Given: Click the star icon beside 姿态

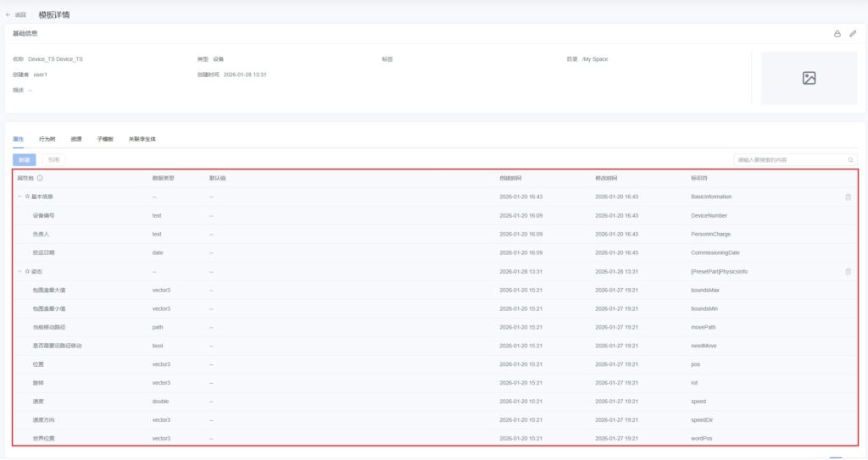Looking at the screenshot, I should (x=27, y=272).
